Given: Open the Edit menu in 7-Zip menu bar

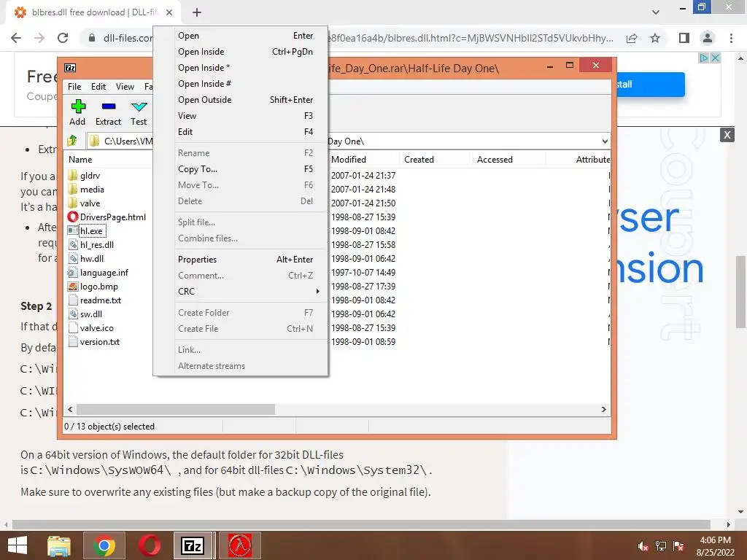Looking at the screenshot, I should (98, 87).
